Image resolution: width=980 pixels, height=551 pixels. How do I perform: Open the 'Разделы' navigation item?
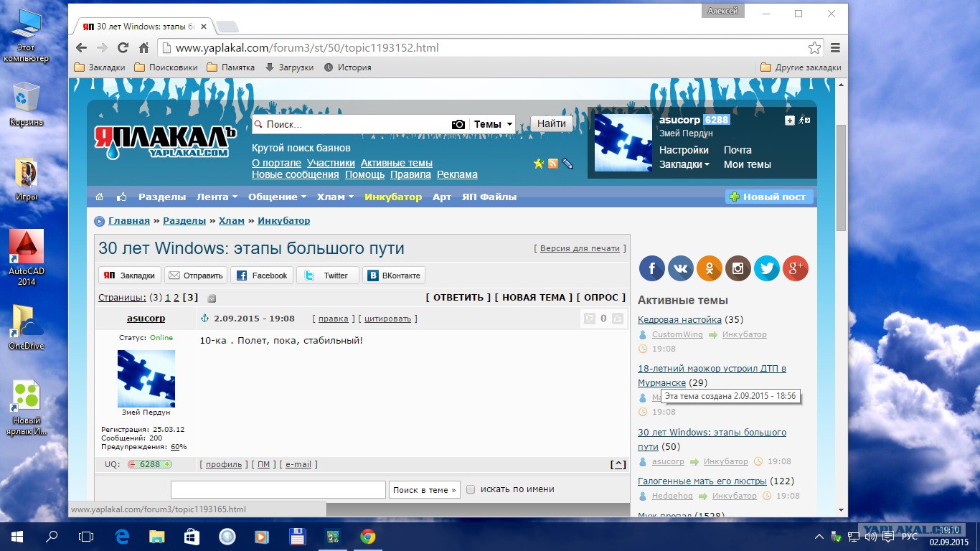click(x=162, y=197)
